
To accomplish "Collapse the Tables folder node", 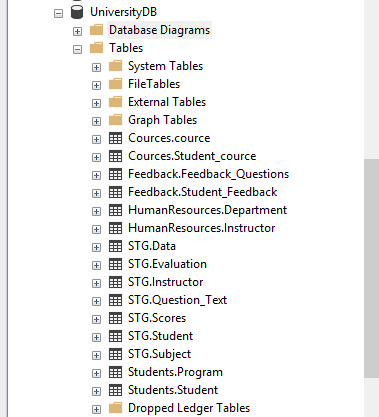I will (77, 49).
